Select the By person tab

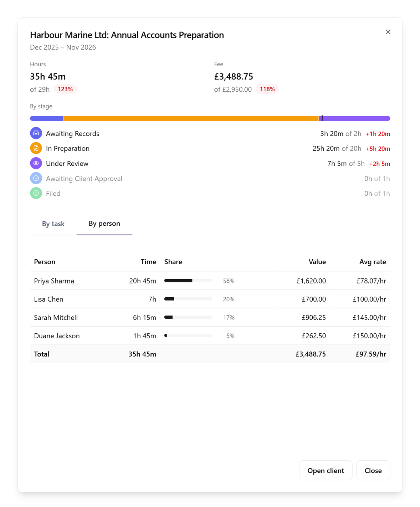click(x=104, y=224)
